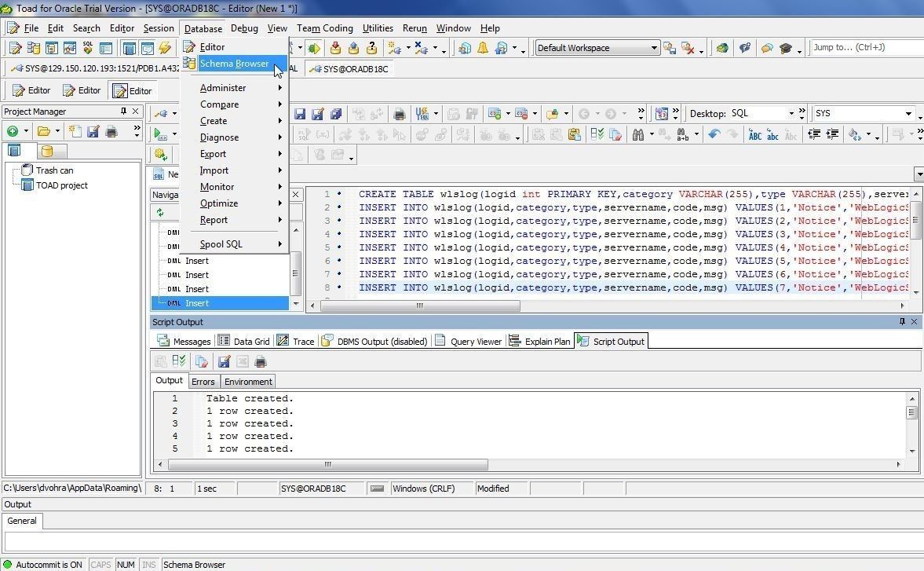The height and width of the screenshot is (571, 924).
Task: Click the Save All icon in editor toolbar
Action: [x=336, y=114]
